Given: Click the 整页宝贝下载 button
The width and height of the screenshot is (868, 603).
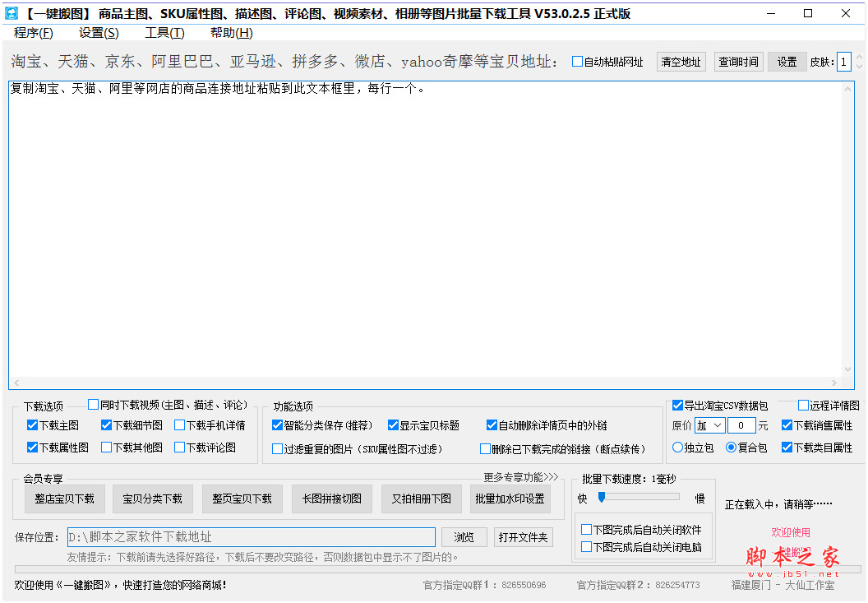Looking at the screenshot, I should (242, 499).
